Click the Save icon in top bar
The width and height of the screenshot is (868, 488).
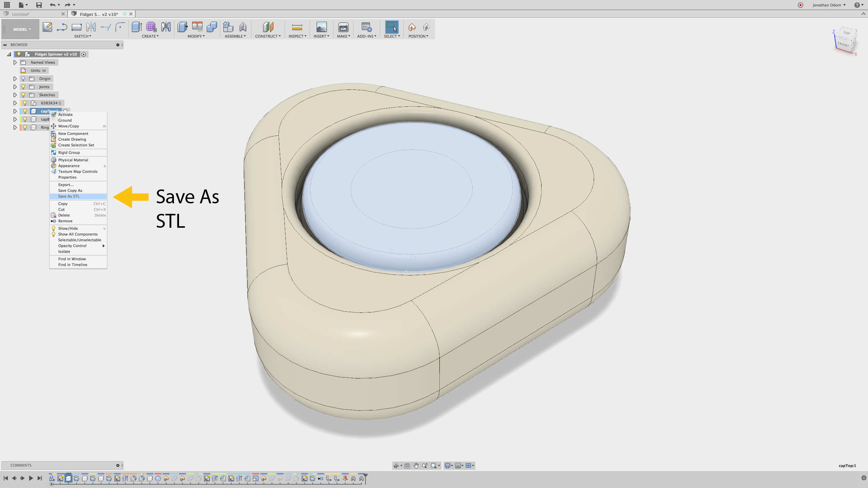(x=39, y=5)
